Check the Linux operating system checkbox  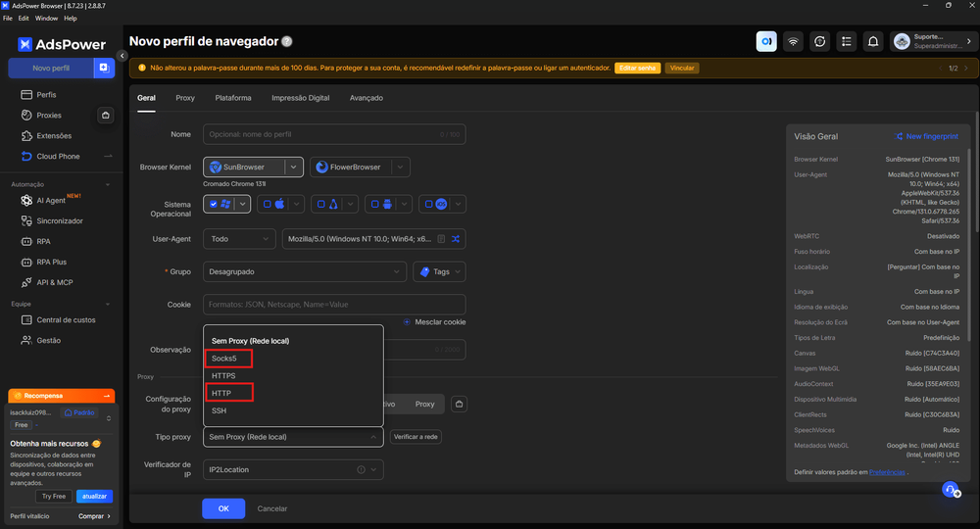coord(321,204)
